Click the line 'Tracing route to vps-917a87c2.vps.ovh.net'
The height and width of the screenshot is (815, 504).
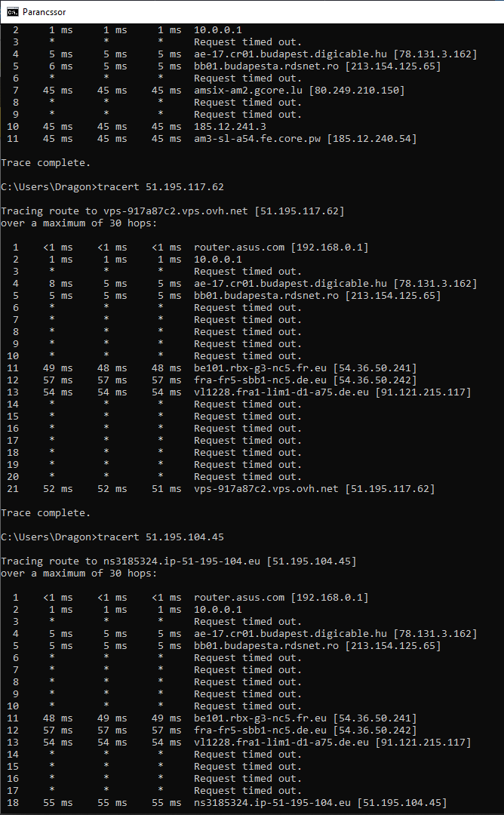pos(173,211)
